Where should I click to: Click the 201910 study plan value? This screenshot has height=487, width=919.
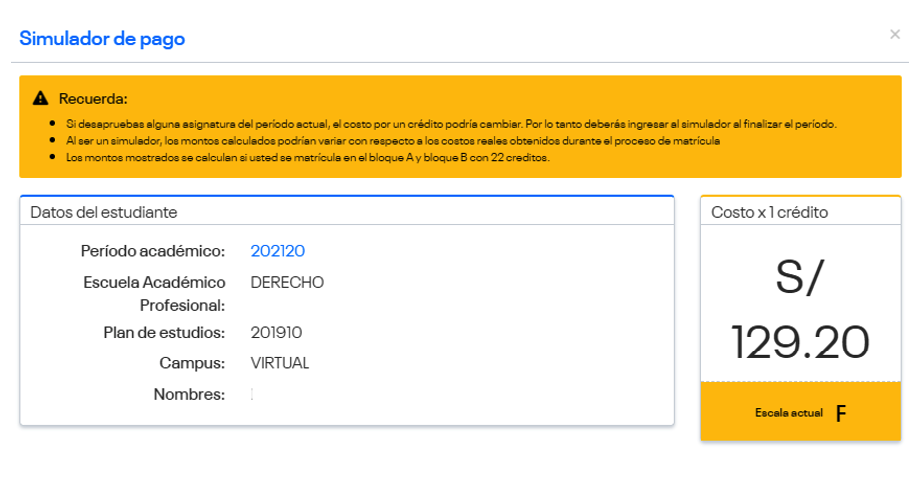pos(276,333)
